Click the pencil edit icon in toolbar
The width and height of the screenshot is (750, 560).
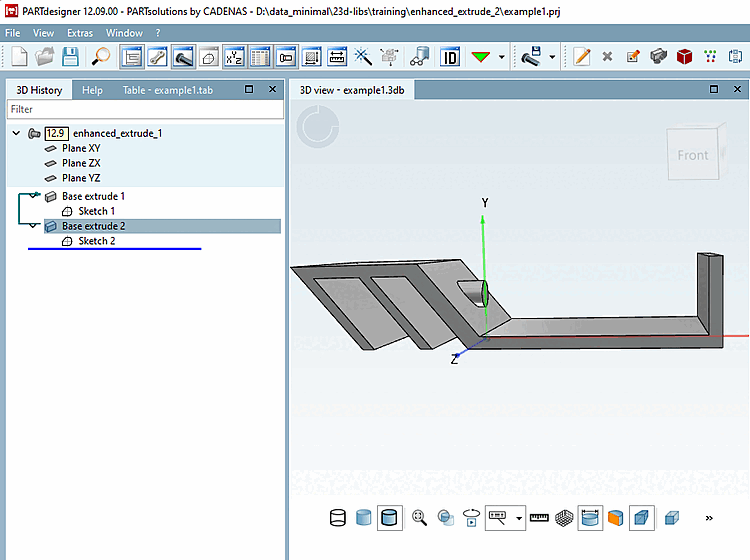[582, 57]
